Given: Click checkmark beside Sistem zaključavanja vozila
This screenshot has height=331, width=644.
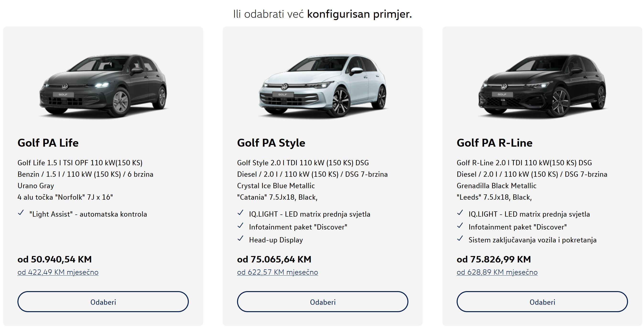Looking at the screenshot, I should 460,239.
